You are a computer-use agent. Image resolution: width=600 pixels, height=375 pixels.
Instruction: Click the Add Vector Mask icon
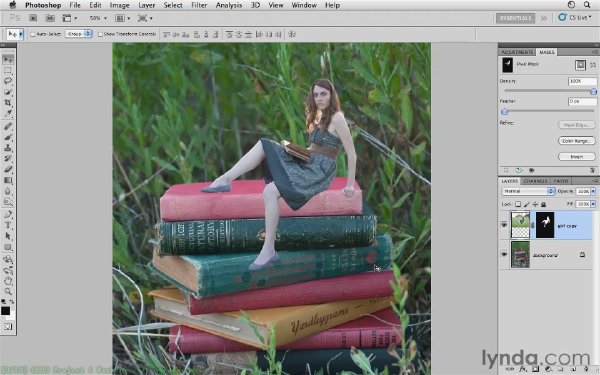point(593,65)
